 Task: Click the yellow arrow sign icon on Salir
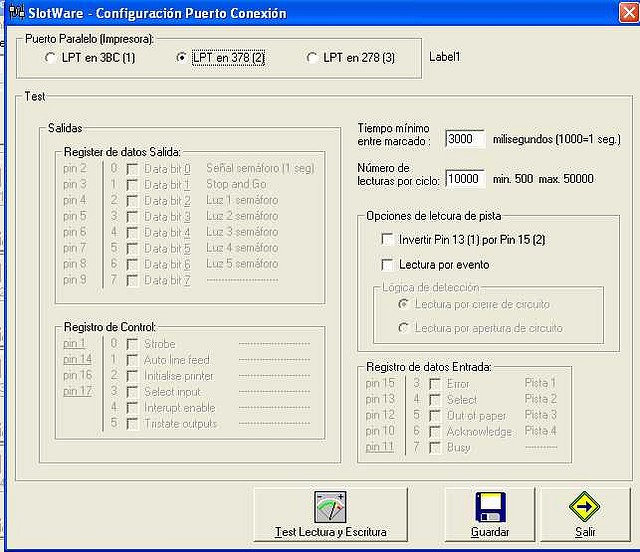tap(584, 507)
